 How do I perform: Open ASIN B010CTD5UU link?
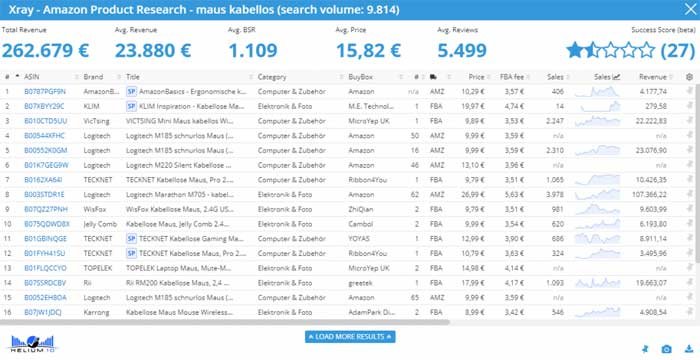tap(46, 121)
